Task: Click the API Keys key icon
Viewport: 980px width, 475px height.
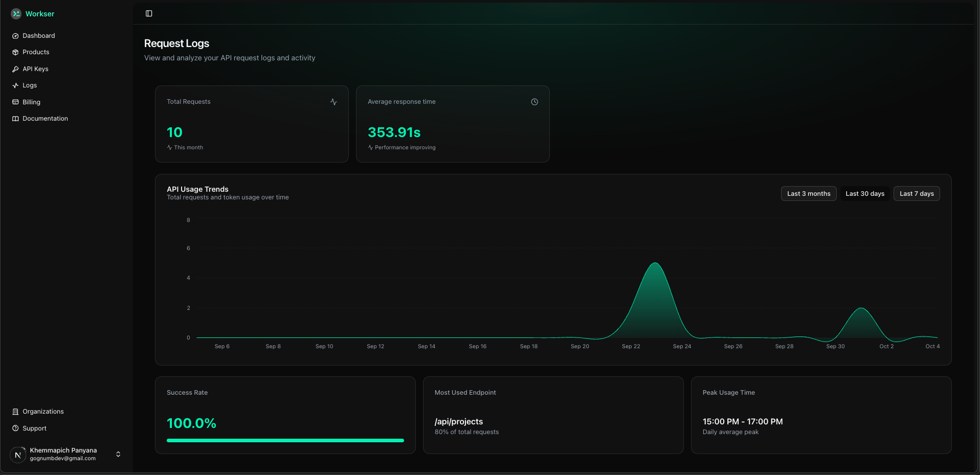Action: 15,69
